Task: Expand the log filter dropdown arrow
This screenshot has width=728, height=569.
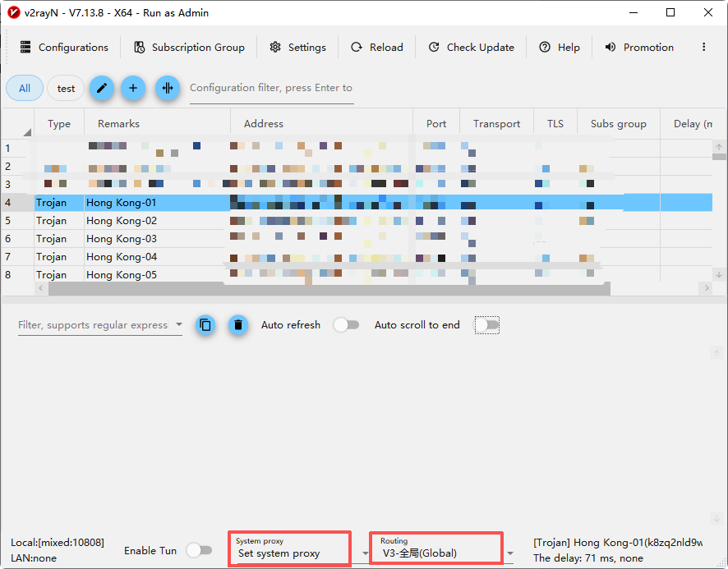Action: (x=179, y=324)
